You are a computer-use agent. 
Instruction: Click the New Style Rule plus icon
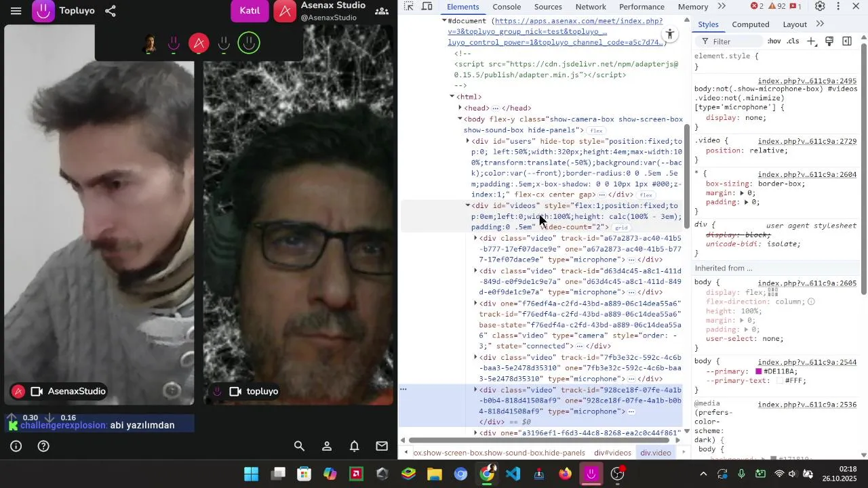(x=812, y=41)
